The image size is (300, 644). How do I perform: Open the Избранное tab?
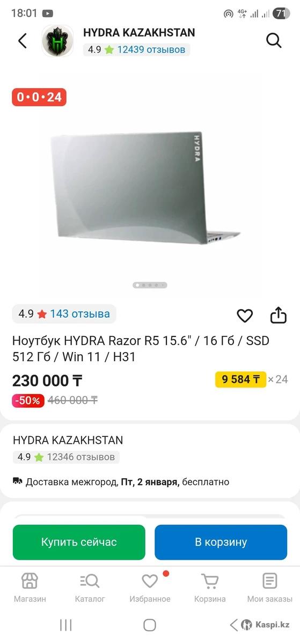[x=150, y=588]
